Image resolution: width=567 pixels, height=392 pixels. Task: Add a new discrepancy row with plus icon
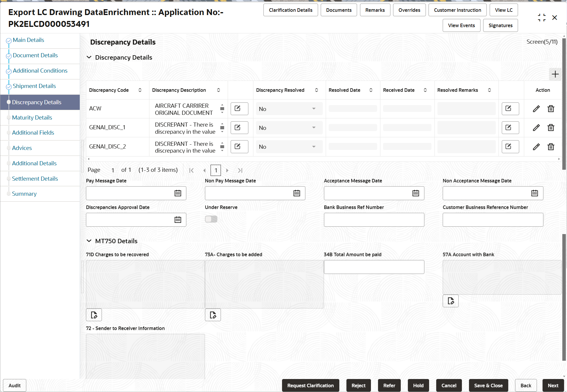pyautogui.click(x=555, y=74)
